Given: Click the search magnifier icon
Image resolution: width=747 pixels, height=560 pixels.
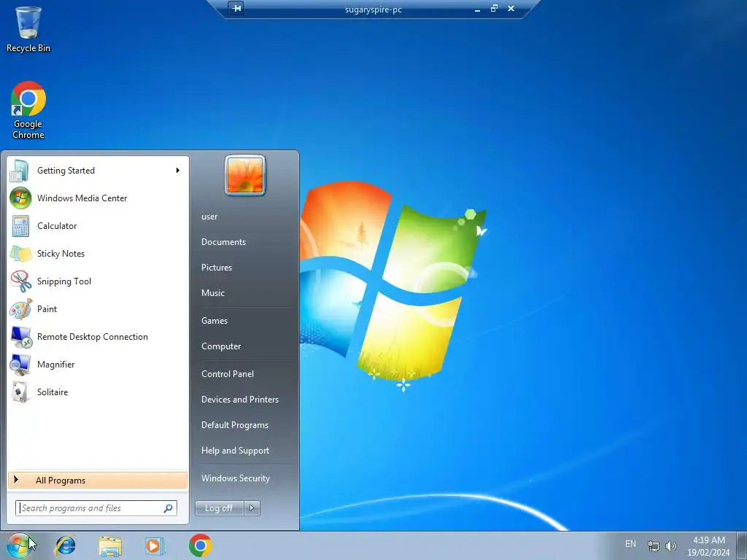Looking at the screenshot, I should [x=169, y=508].
